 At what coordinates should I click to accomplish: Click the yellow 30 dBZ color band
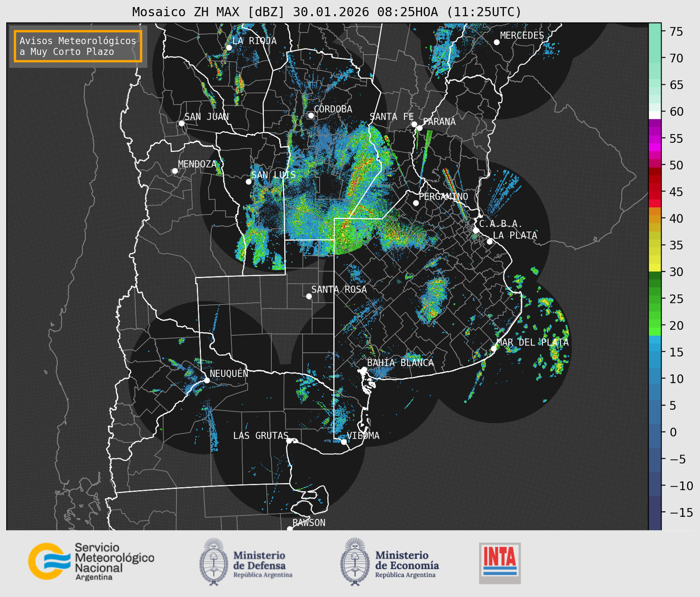pos(654,268)
